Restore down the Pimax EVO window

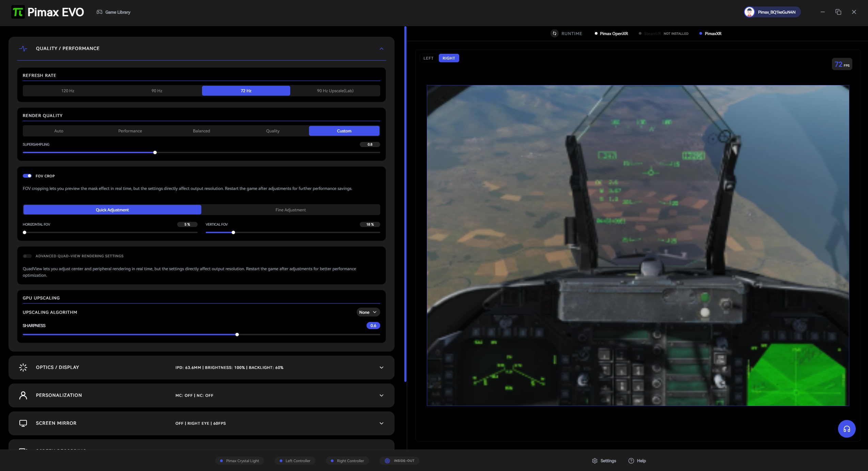(x=838, y=12)
